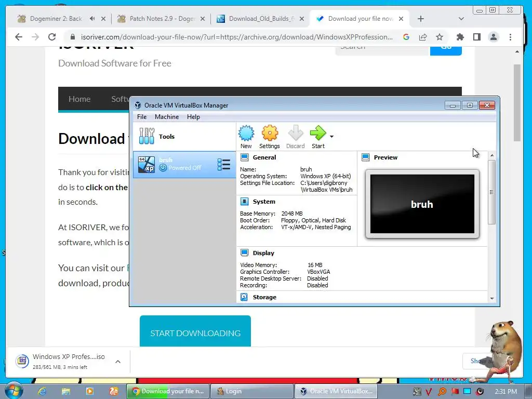Screen dimensions: 532x399
Task: Switch to Chrome taskbar button
Action: (x=168, y=391)
